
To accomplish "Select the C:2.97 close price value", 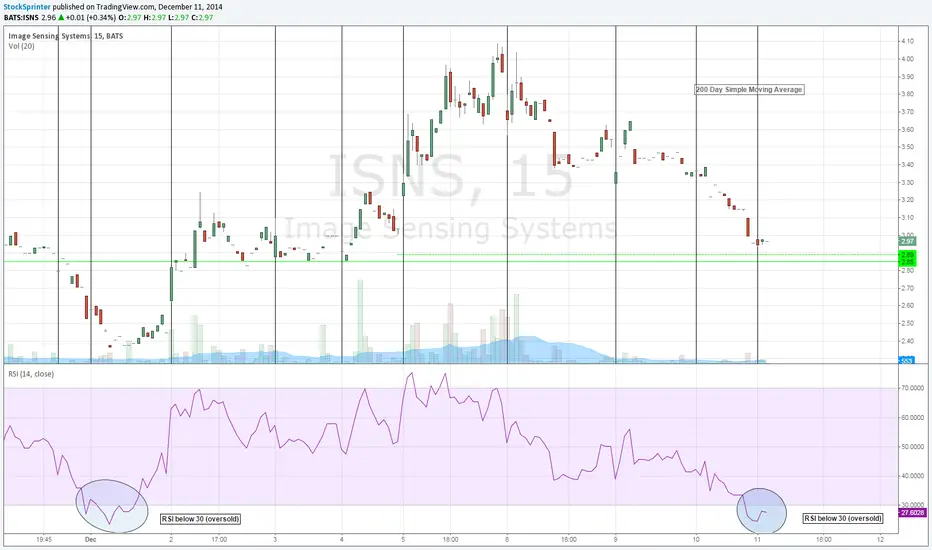I will click(x=202, y=18).
